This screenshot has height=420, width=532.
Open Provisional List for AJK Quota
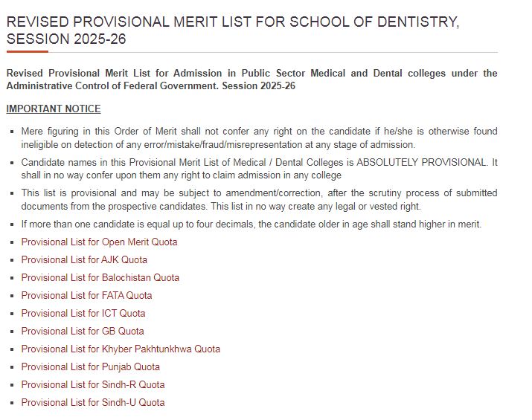[x=84, y=260]
